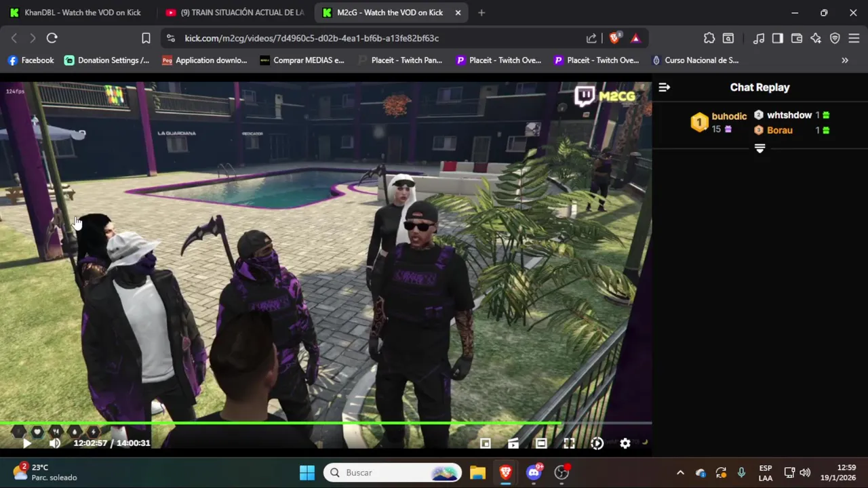Image resolution: width=868 pixels, height=488 pixels.
Task: Open Brave Shields lion icon
Action: pyautogui.click(x=614, y=38)
